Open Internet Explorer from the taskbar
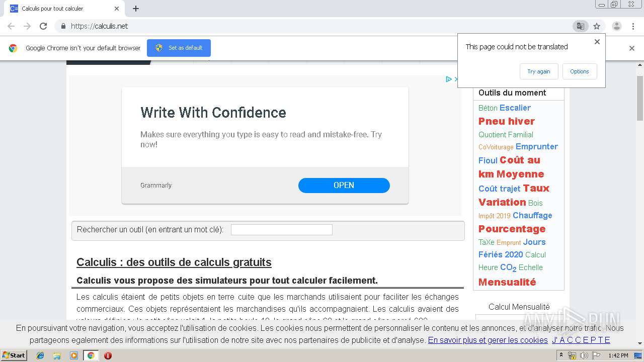 tap(40, 355)
